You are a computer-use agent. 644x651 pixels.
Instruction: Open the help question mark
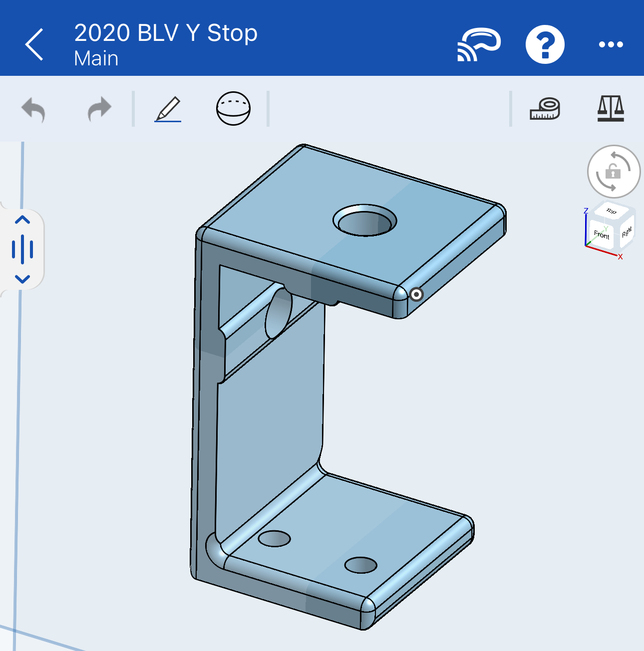tap(545, 44)
